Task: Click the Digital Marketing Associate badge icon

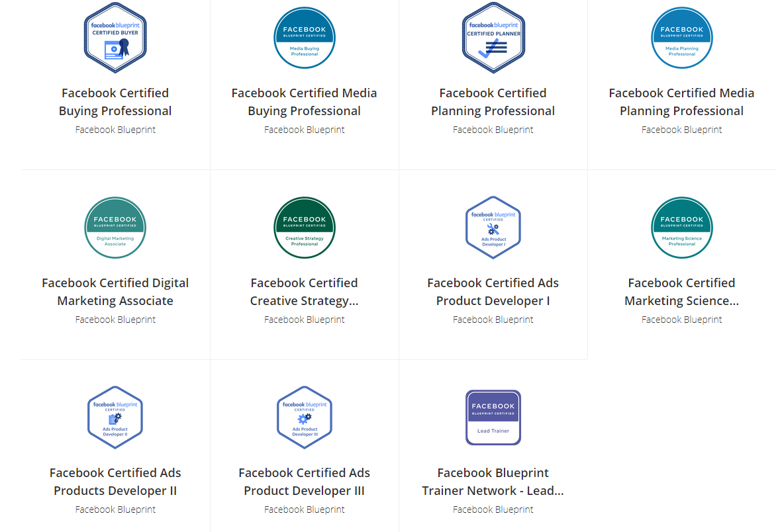Action: (115, 228)
